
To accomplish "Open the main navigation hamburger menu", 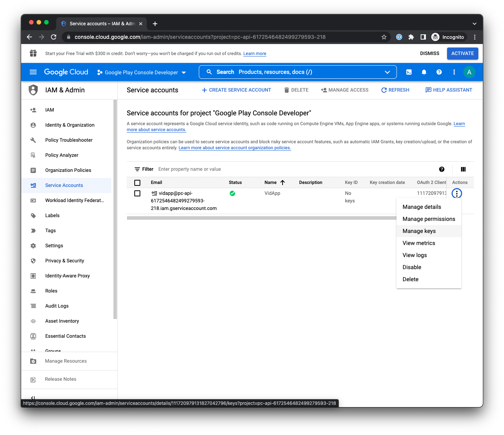I will point(33,72).
